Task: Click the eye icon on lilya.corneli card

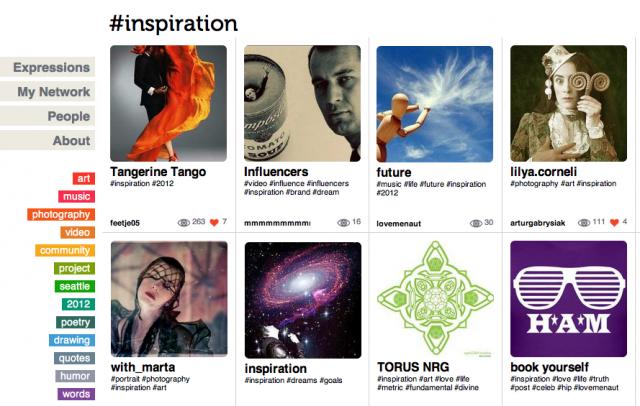Action: click(x=584, y=222)
